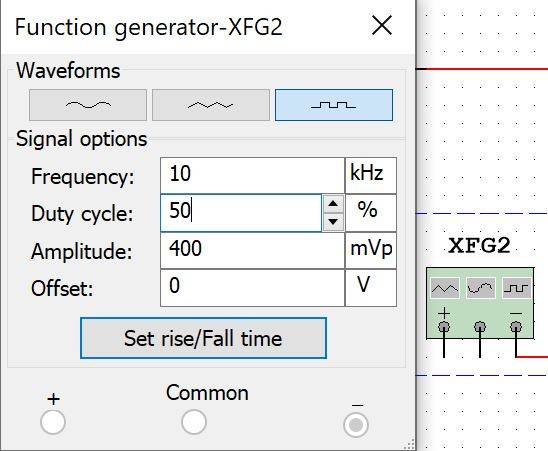This screenshot has width=548, height=451.
Task: Click the sine wave icon on XFG2 component
Action: pyautogui.click(x=481, y=288)
